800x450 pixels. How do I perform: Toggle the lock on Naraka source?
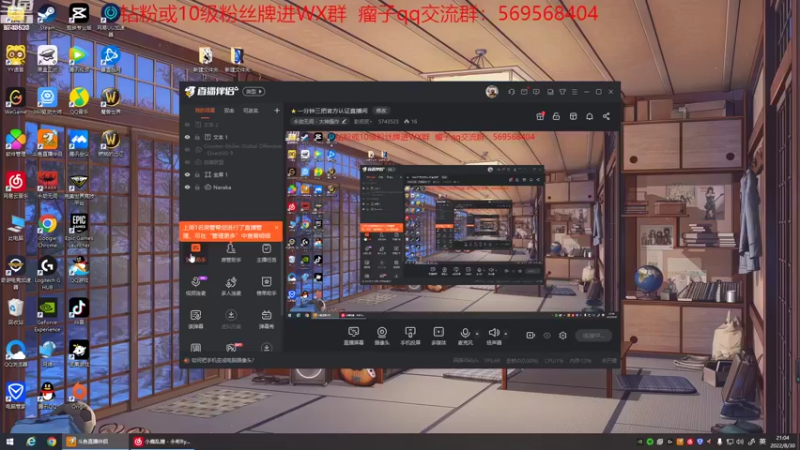197,187
